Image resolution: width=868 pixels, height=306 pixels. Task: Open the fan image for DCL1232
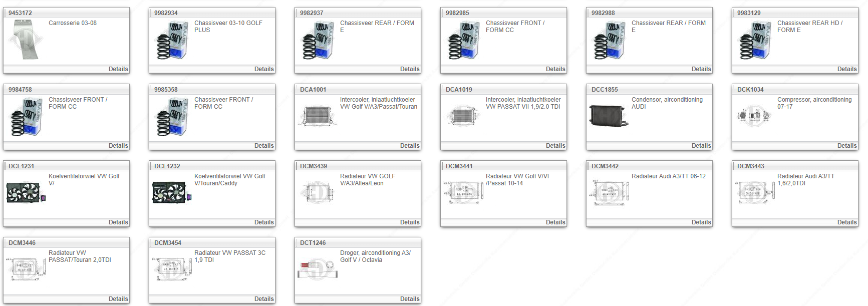pos(171,192)
